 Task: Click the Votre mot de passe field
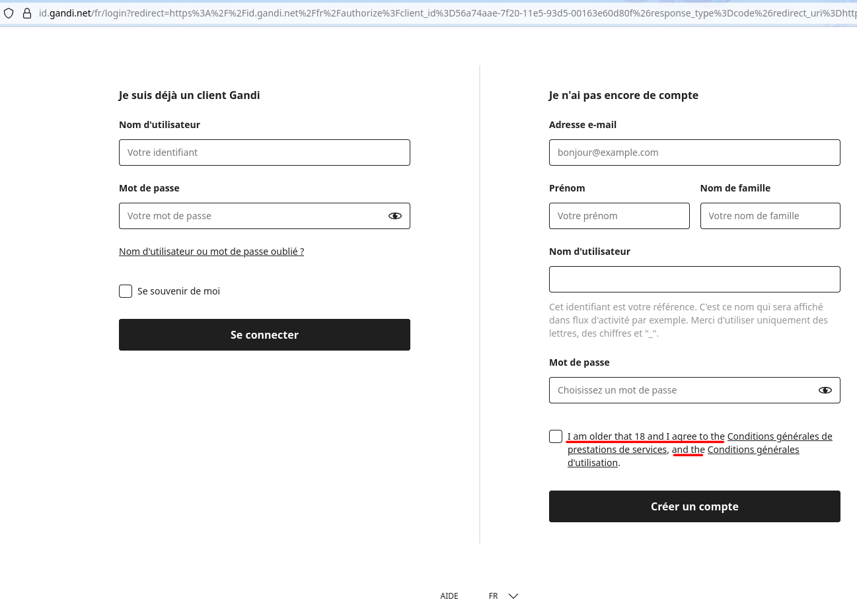point(251,216)
